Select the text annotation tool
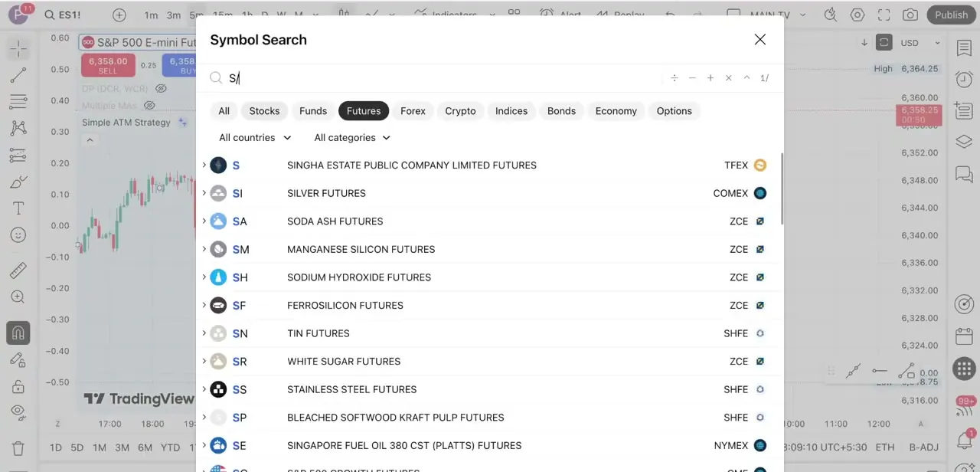980x472 pixels. pyautogui.click(x=18, y=208)
